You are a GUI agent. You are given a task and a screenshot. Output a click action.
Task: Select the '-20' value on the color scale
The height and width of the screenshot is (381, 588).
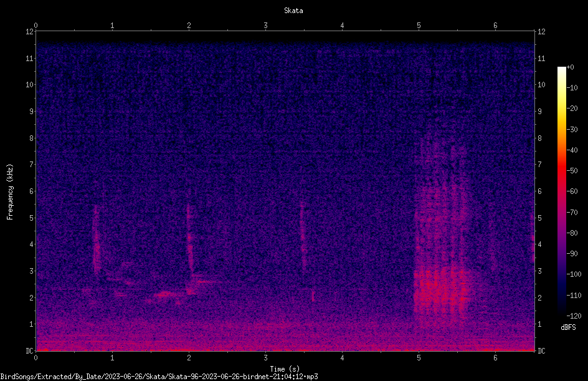[x=572, y=109]
